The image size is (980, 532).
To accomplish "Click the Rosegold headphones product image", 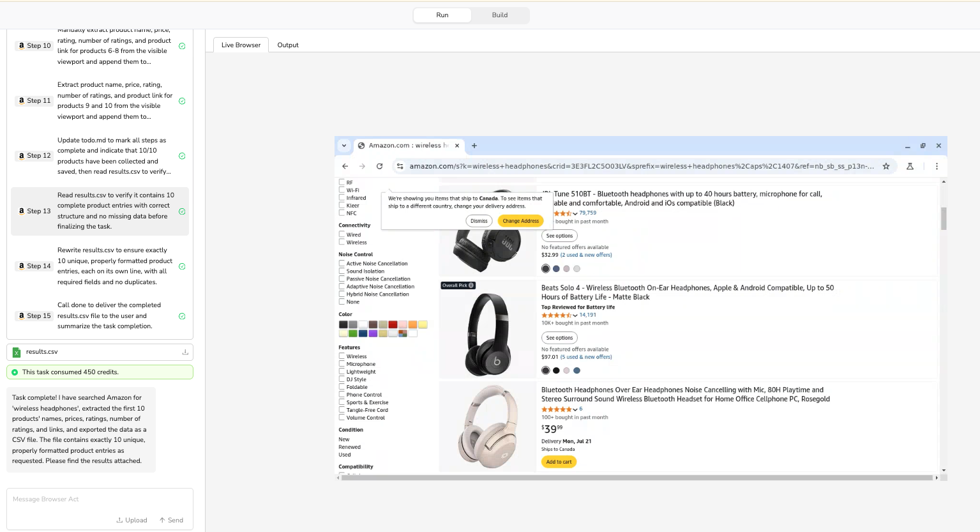I will pyautogui.click(x=488, y=427).
